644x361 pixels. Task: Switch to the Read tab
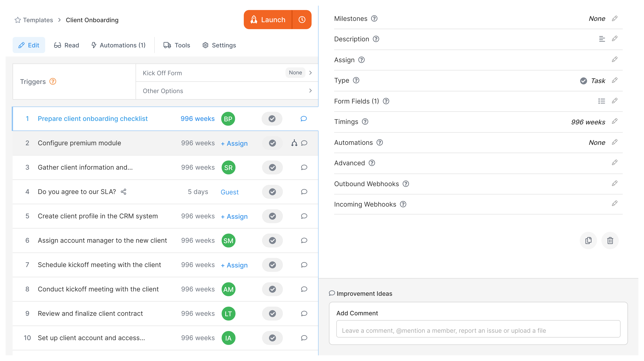(66, 45)
